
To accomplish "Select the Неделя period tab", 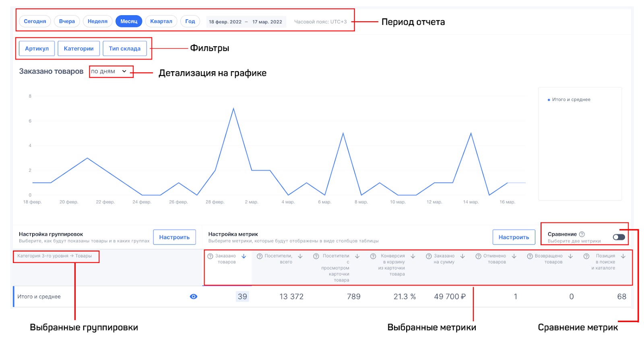I will (97, 21).
